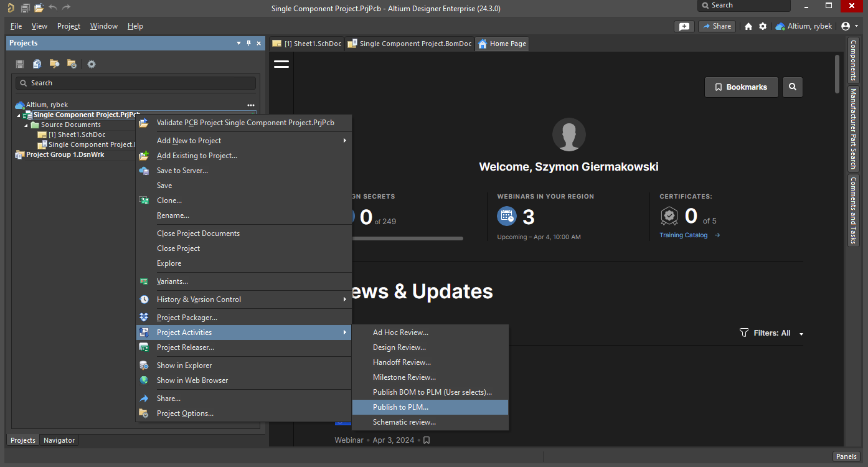Screen dimensions: 868x467
Task: Switch to the Home Page tab
Action: point(502,44)
